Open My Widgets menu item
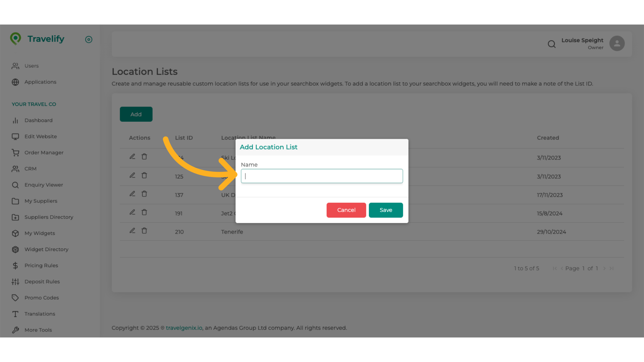The height and width of the screenshot is (362, 644). click(x=40, y=233)
